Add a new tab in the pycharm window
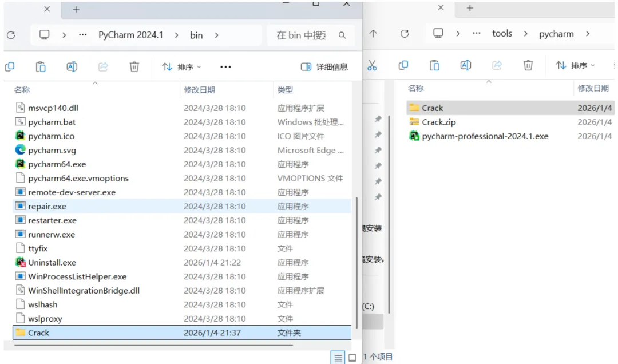The width and height of the screenshot is (618, 364). point(470,8)
